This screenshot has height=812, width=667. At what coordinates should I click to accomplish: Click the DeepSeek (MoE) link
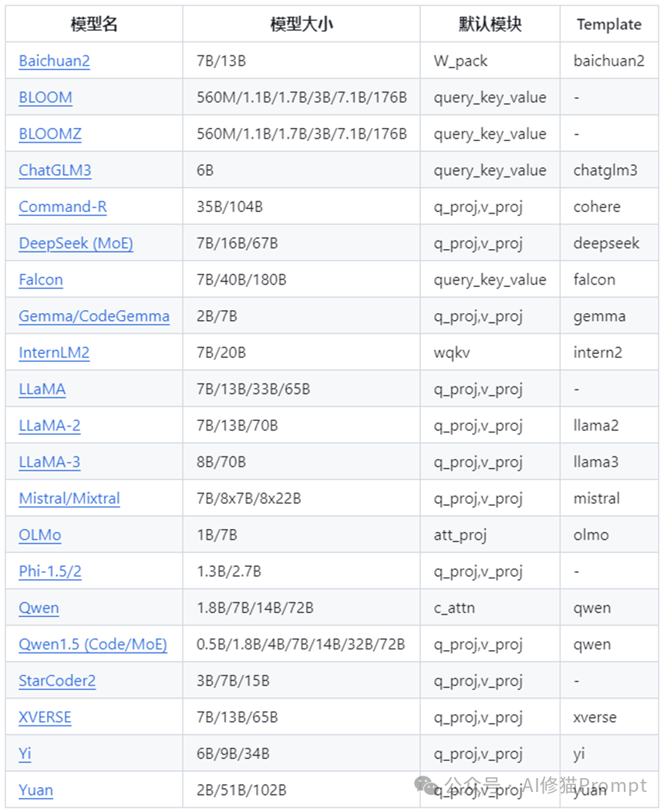(76, 244)
